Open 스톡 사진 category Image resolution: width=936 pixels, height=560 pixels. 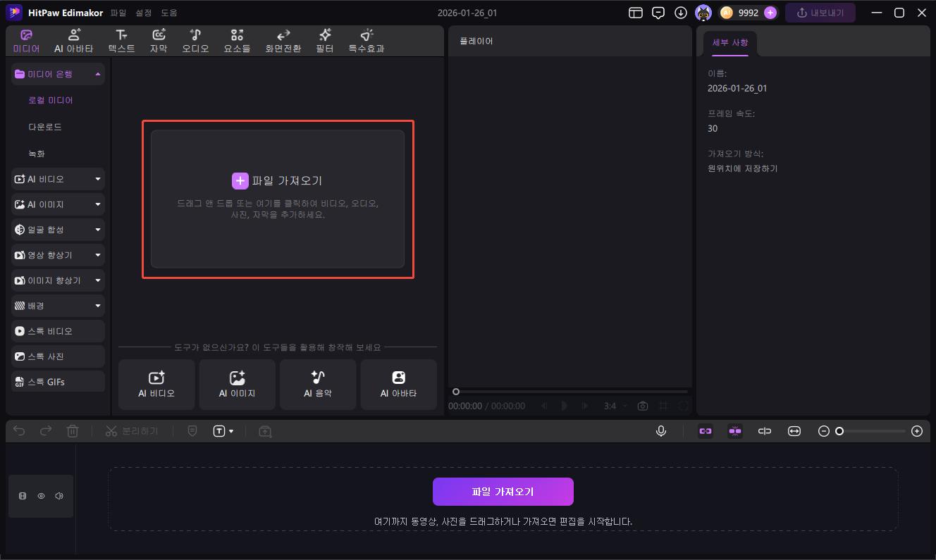tap(58, 356)
